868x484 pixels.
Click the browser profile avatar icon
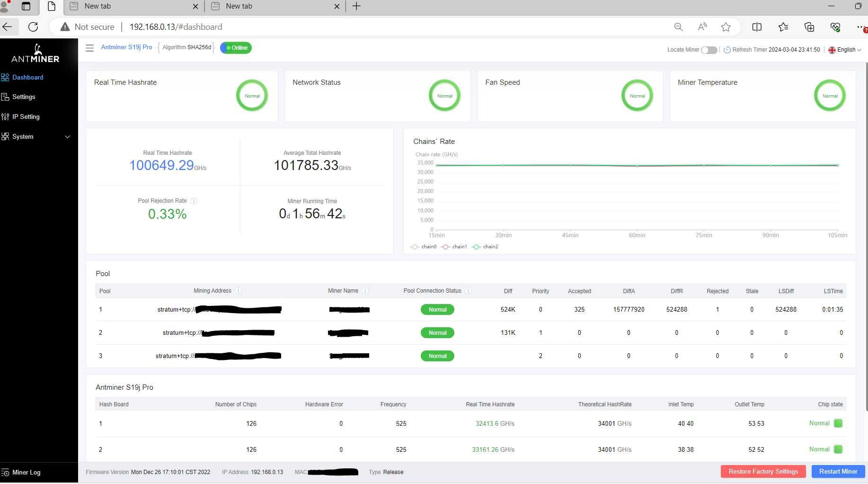[5, 6]
